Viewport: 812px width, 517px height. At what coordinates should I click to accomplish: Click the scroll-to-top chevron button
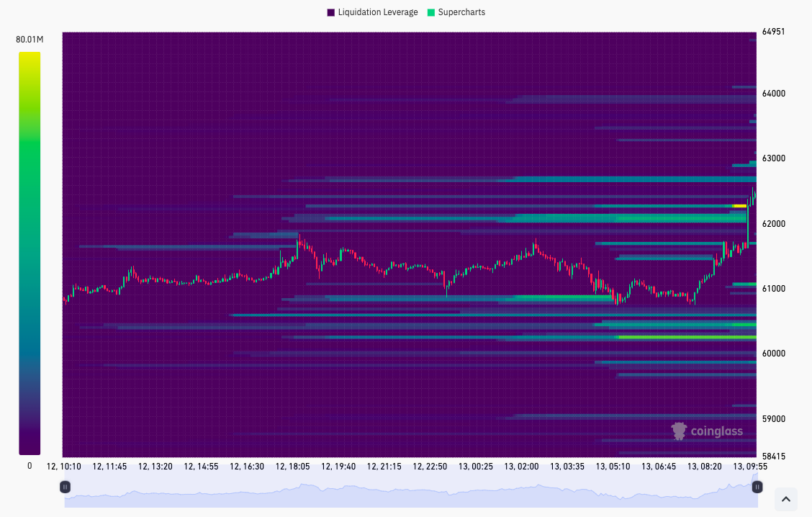pos(785,500)
